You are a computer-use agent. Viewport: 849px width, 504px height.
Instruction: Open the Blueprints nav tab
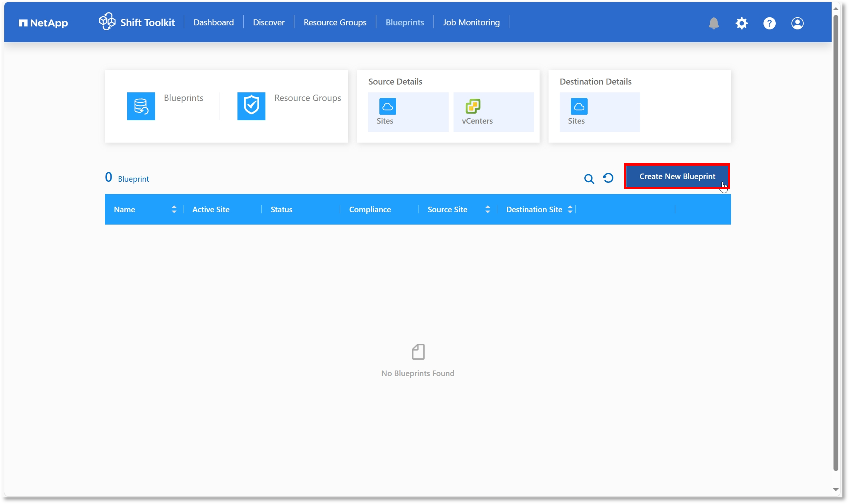click(x=404, y=22)
